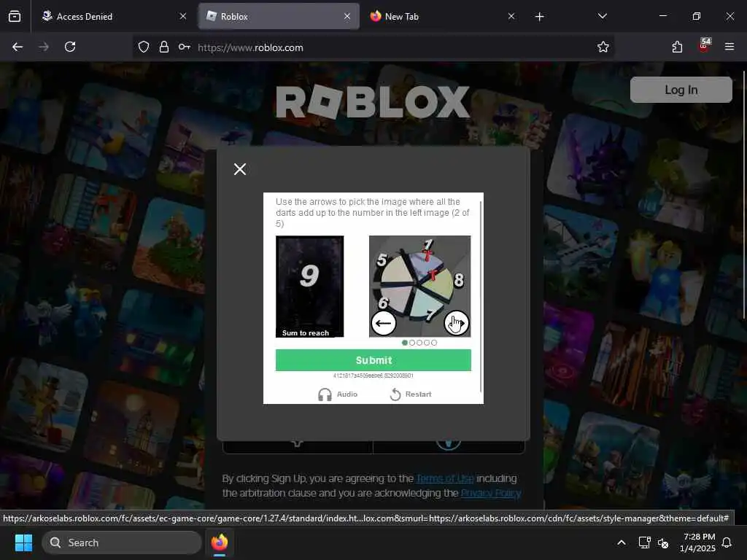The width and height of the screenshot is (747, 560).
Task: Open the uBlock extension badge showing 54
Action: [704, 46]
